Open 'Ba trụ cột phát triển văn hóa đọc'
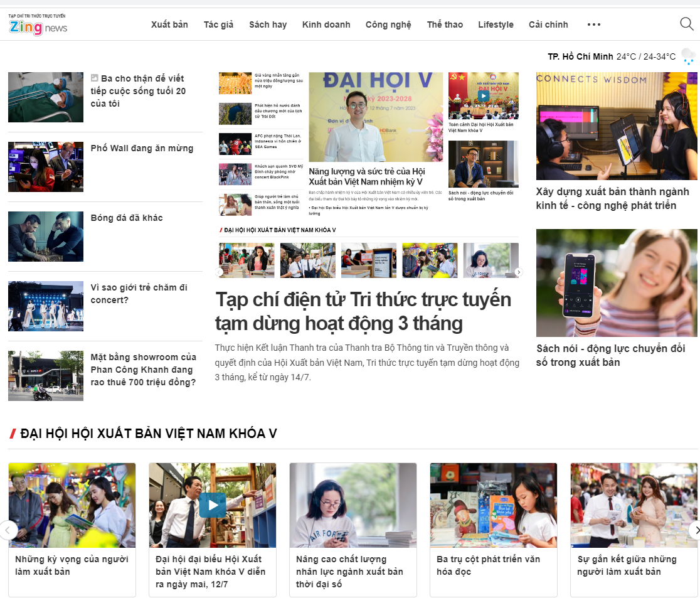This screenshot has width=700, height=598. [x=488, y=565]
